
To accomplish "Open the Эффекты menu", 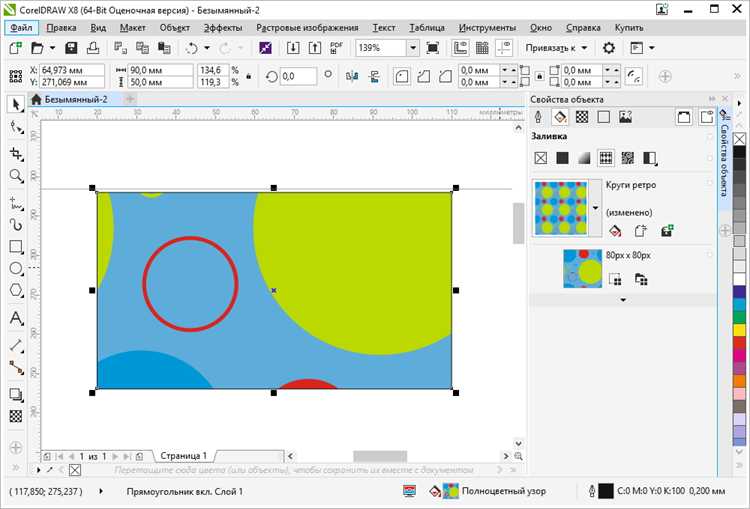I will (x=223, y=28).
